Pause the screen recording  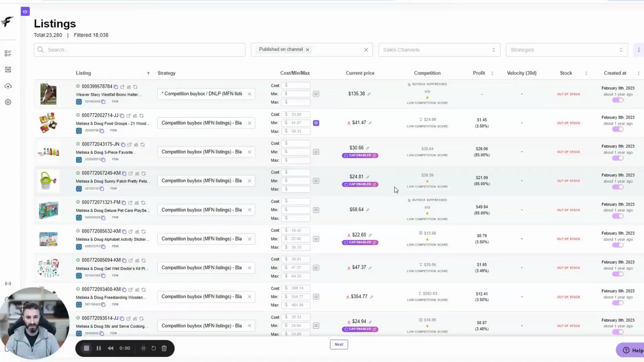click(x=99, y=348)
